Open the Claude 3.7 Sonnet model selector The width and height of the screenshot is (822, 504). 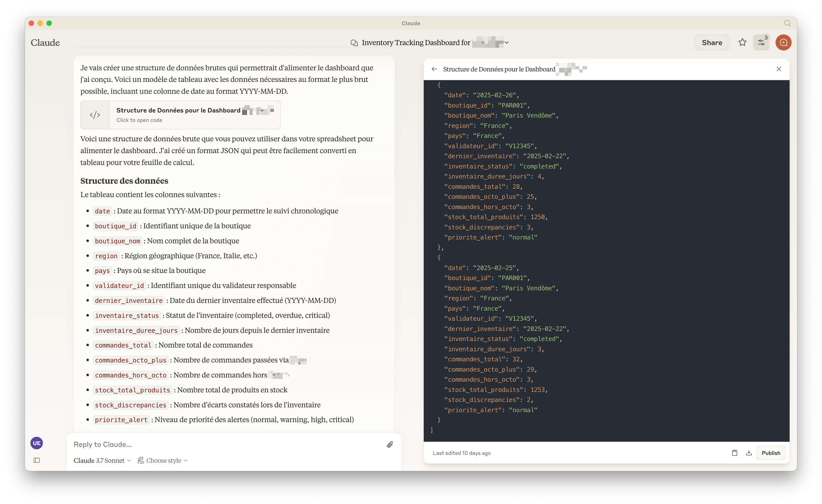[x=102, y=460]
